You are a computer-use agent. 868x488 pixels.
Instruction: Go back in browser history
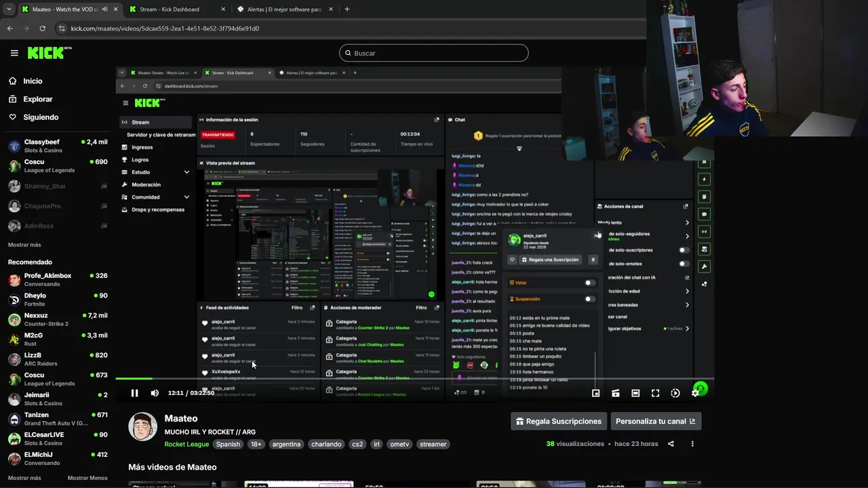9,28
